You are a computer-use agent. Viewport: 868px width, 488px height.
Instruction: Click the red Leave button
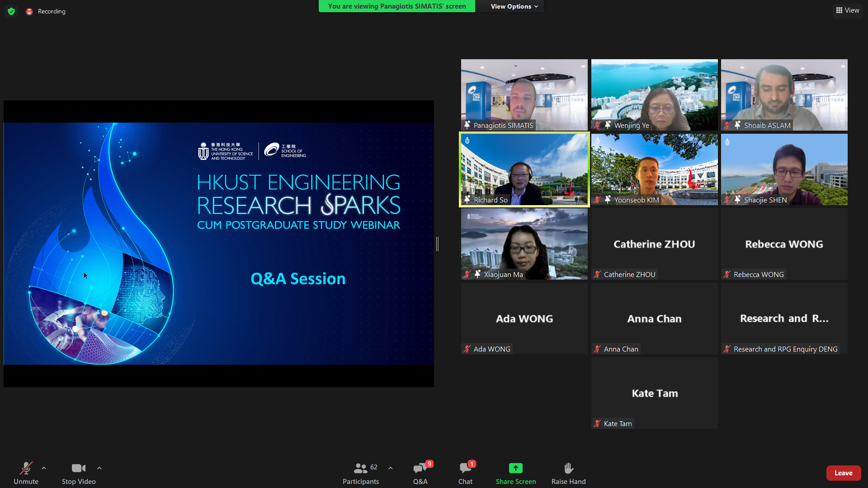844,473
